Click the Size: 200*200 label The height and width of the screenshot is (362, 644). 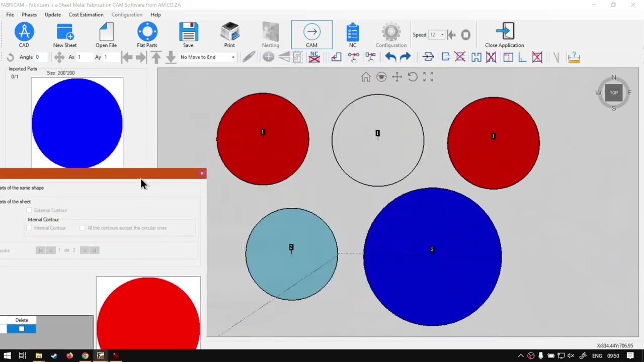61,73
